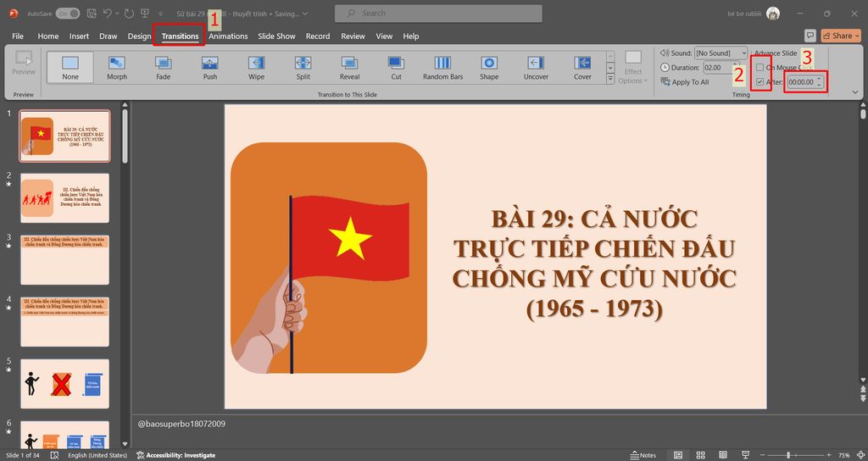Image resolution: width=868 pixels, height=461 pixels.
Task: Select the None transition option
Action: (70, 68)
